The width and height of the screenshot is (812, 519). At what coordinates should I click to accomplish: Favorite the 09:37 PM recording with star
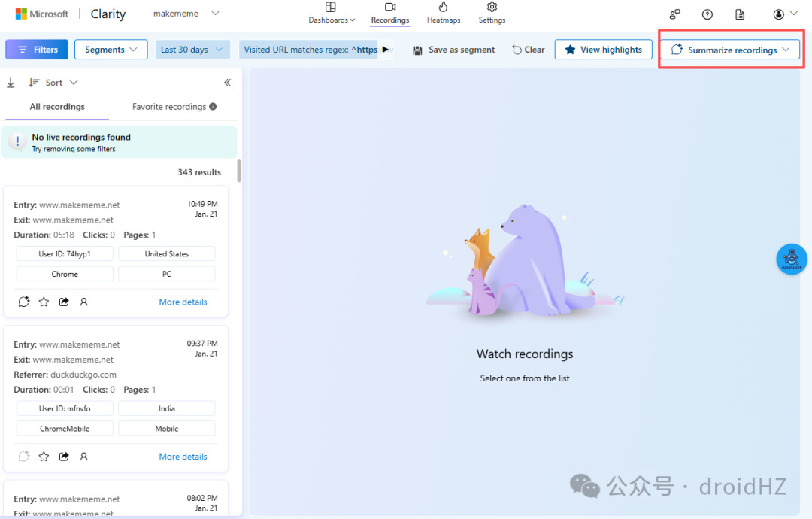[x=44, y=457]
